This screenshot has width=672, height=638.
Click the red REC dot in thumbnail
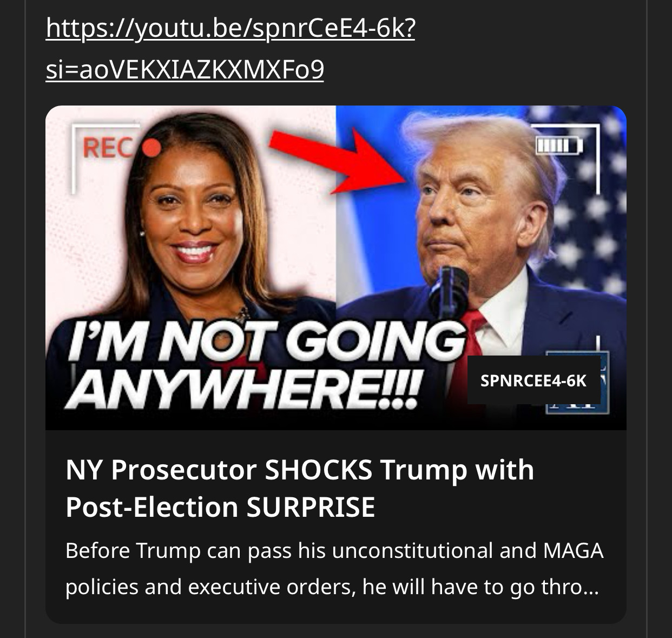(152, 148)
